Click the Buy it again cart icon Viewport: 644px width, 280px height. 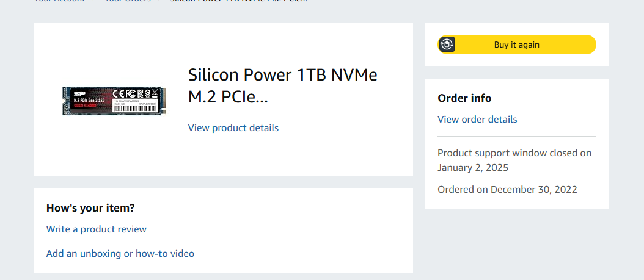(447, 45)
